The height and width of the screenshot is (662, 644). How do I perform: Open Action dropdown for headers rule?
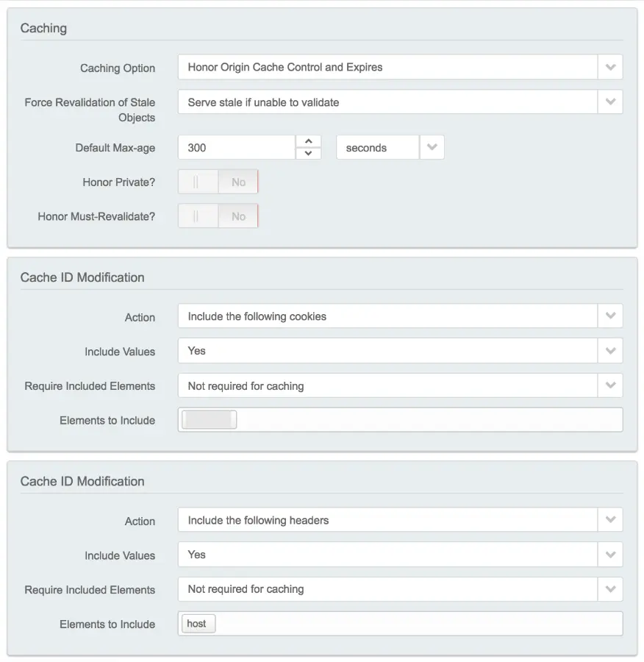click(610, 520)
